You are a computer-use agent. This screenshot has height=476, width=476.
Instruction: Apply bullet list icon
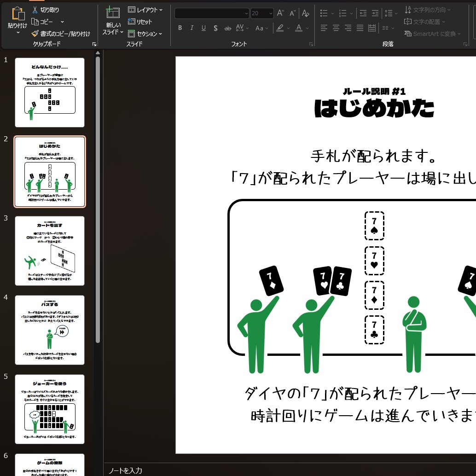tap(324, 13)
